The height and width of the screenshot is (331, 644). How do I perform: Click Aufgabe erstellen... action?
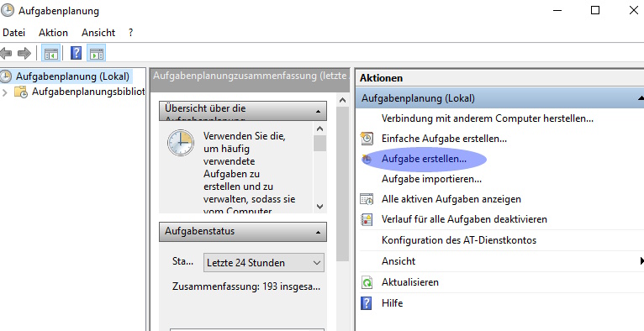tap(424, 159)
